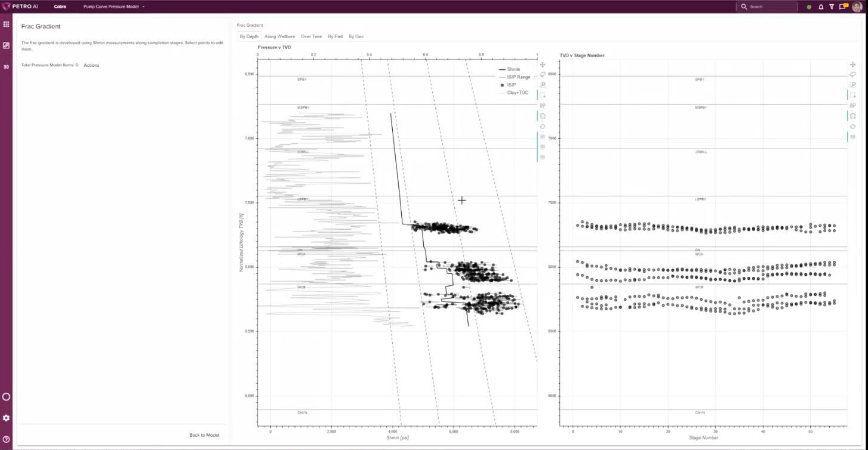Open the user profile avatar
868x450 pixels.
point(857,7)
